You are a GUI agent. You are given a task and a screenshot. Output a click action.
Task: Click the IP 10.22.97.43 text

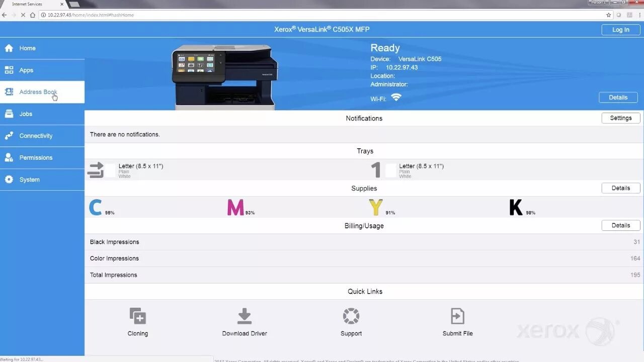(x=394, y=67)
